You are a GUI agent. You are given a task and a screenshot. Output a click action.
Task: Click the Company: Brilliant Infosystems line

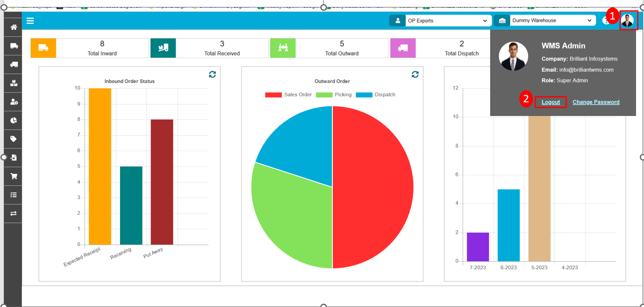(x=579, y=59)
